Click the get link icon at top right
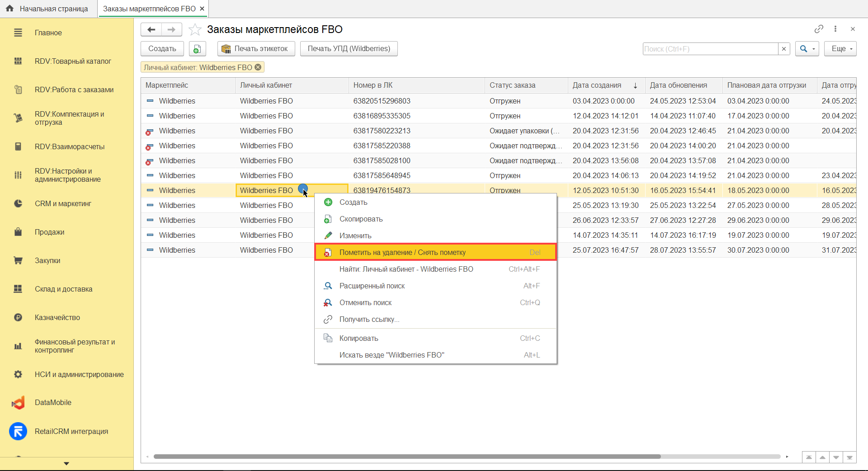Image resolution: width=868 pixels, height=471 pixels. [x=819, y=29]
